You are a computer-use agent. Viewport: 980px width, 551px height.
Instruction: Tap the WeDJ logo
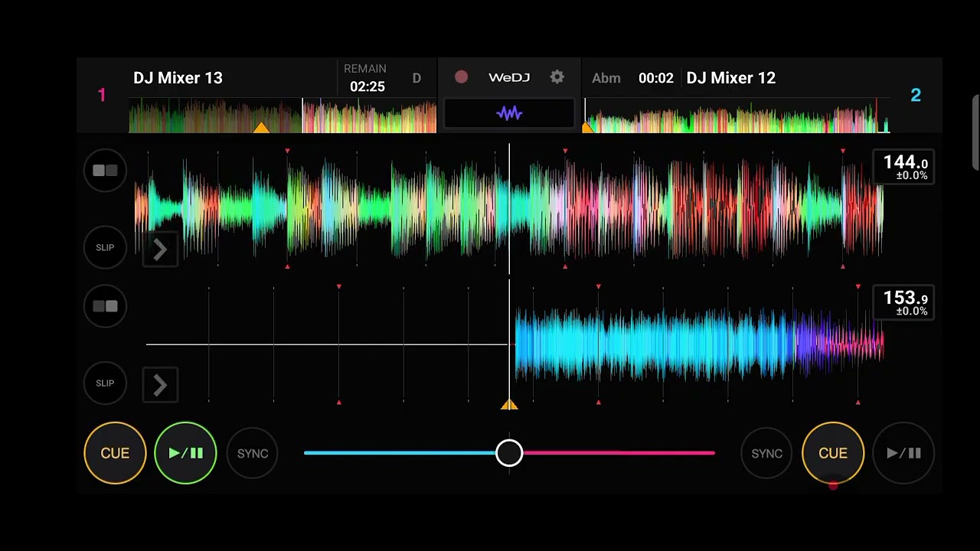click(x=509, y=77)
